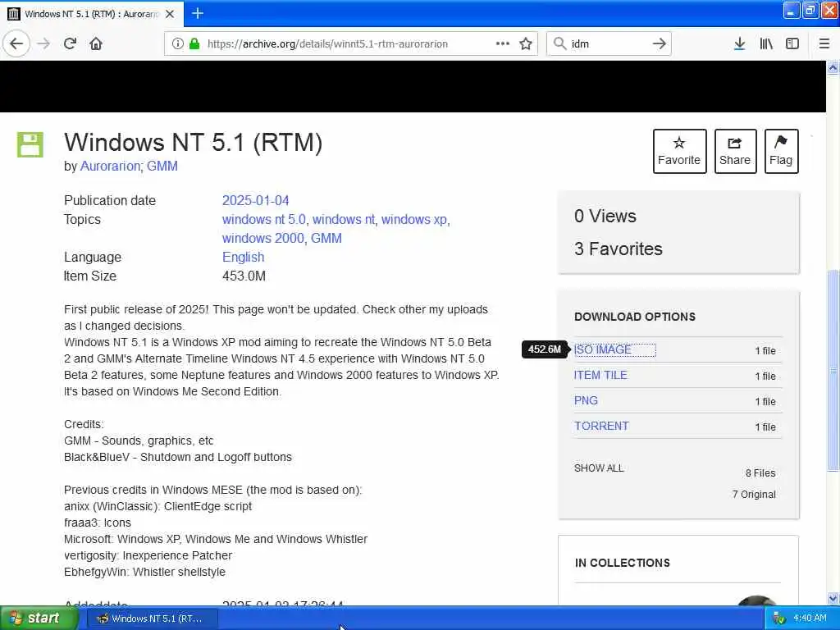Image resolution: width=840 pixels, height=630 pixels.
Task: Click the system tray notification icon
Action: pyautogui.click(x=779, y=619)
